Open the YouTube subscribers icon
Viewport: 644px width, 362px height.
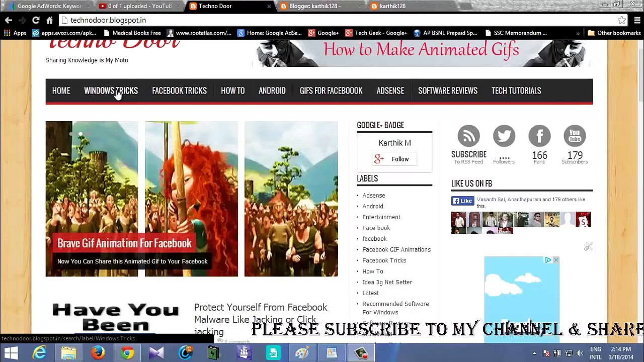pyautogui.click(x=575, y=136)
